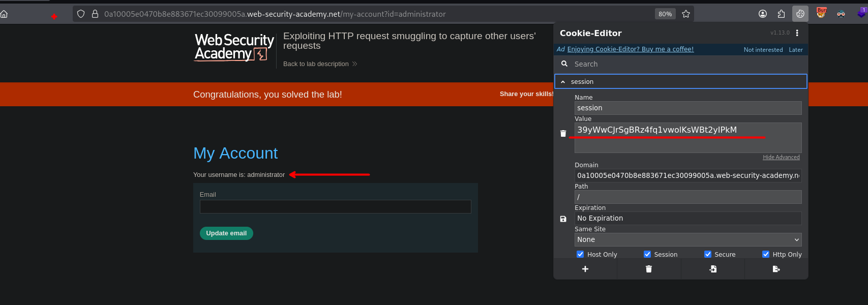This screenshot has width=868, height=305.
Task: Bookmark this page with the star icon
Action: pyautogui.click(x=686, y=14)
